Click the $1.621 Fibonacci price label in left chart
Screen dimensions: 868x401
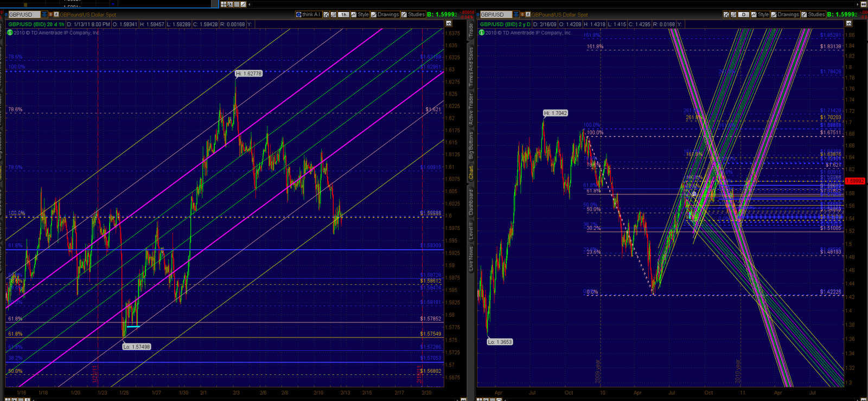433,110
